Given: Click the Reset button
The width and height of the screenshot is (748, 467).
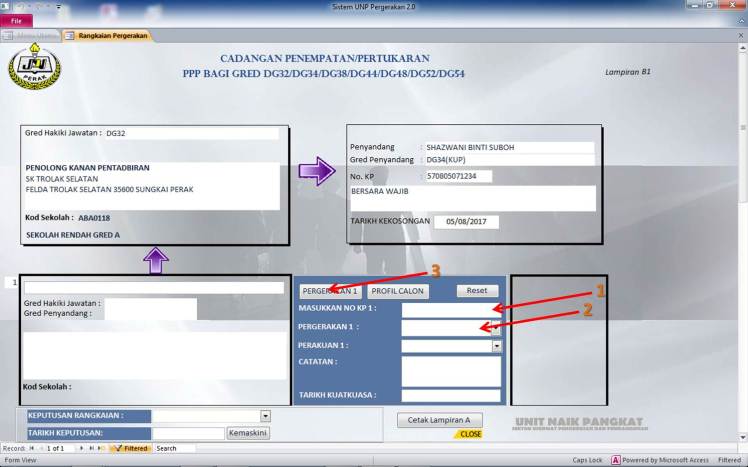Looking at the screenshot, I should [477, 291].
